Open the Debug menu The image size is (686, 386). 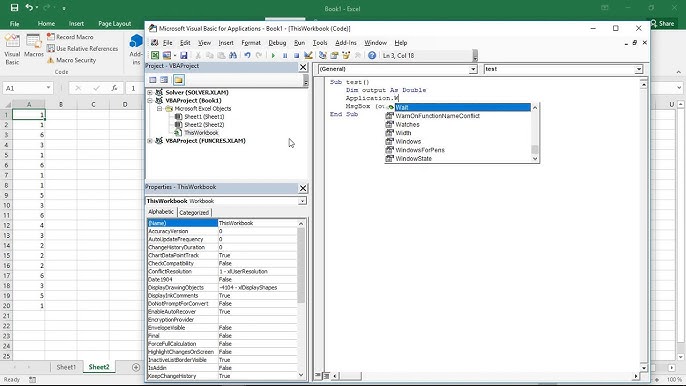[x=277, y=43]
